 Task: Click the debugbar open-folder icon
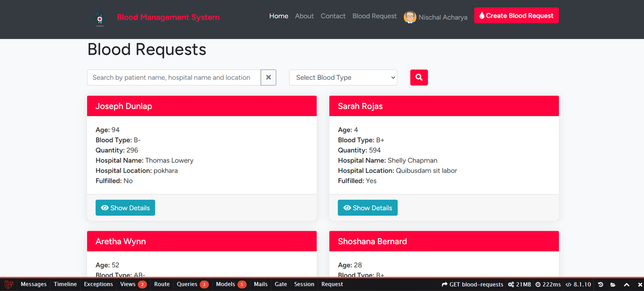(x=613, y=284)
